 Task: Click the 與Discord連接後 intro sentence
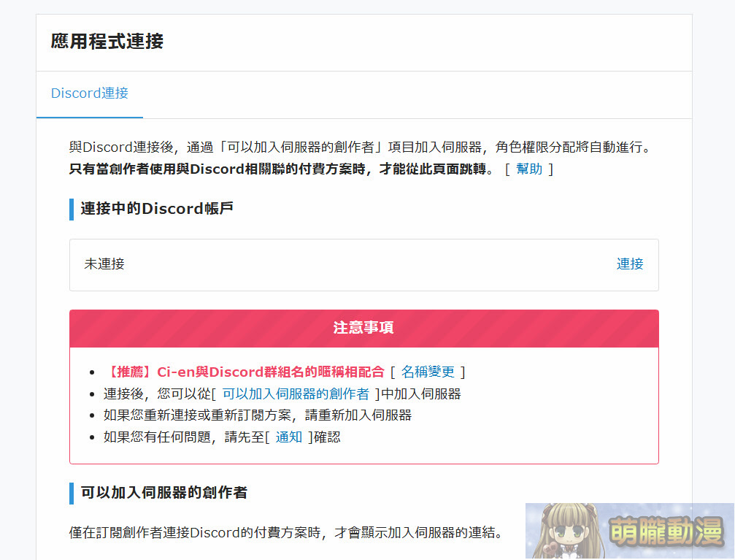359,147
